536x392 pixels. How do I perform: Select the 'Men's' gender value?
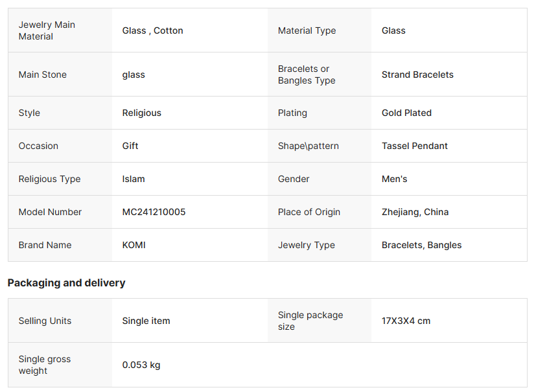(x=394, y=179)
